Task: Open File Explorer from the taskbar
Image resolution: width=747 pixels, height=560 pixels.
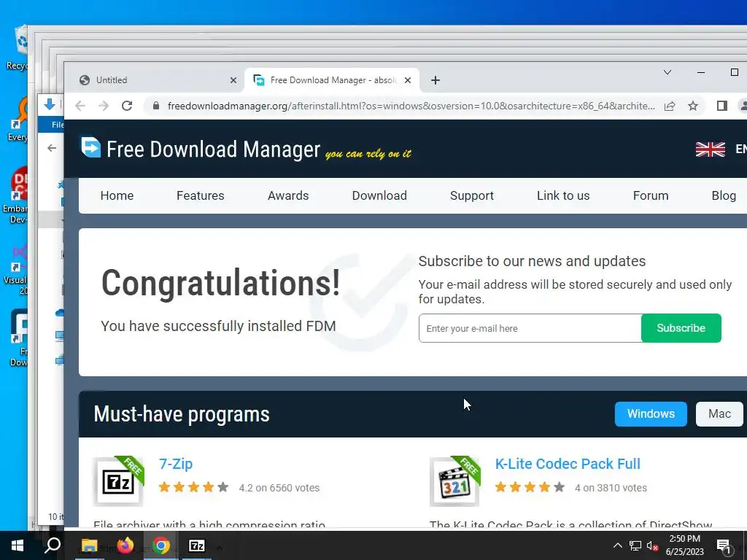Action: (89, 545)
